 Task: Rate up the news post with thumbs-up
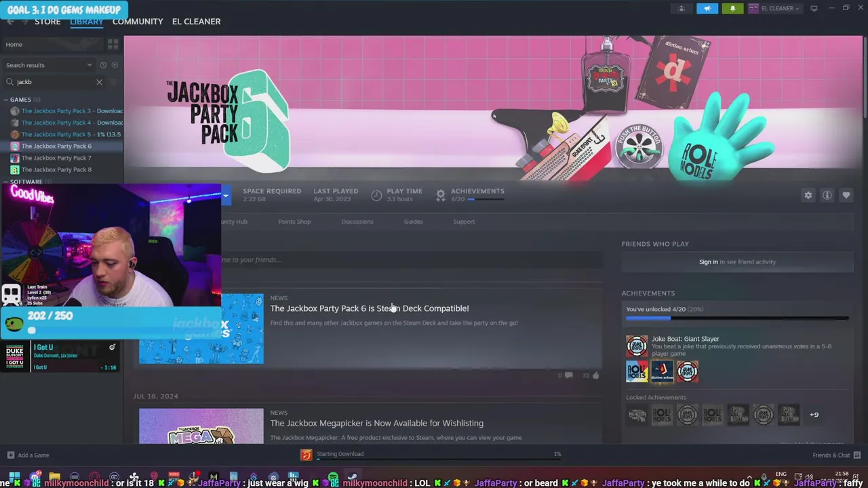click(595, 375)
